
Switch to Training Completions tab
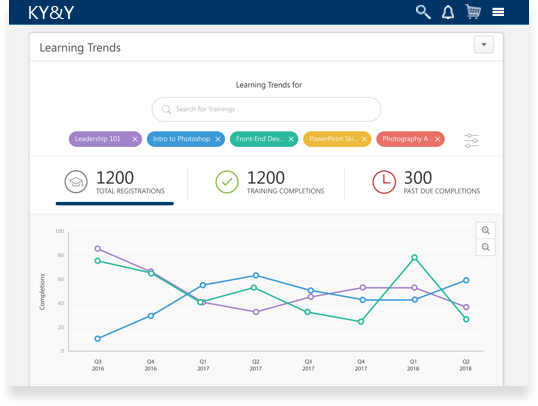[270, 182]
